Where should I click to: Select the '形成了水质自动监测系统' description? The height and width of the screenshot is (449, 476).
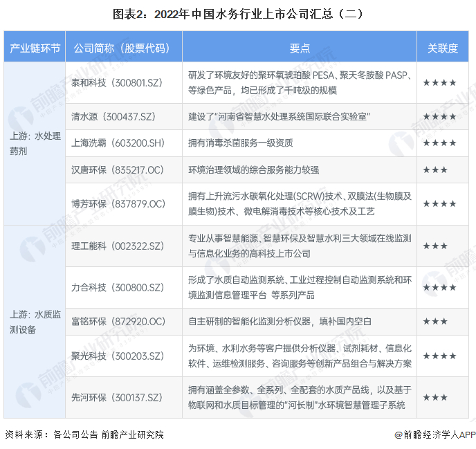coord(300,288)
